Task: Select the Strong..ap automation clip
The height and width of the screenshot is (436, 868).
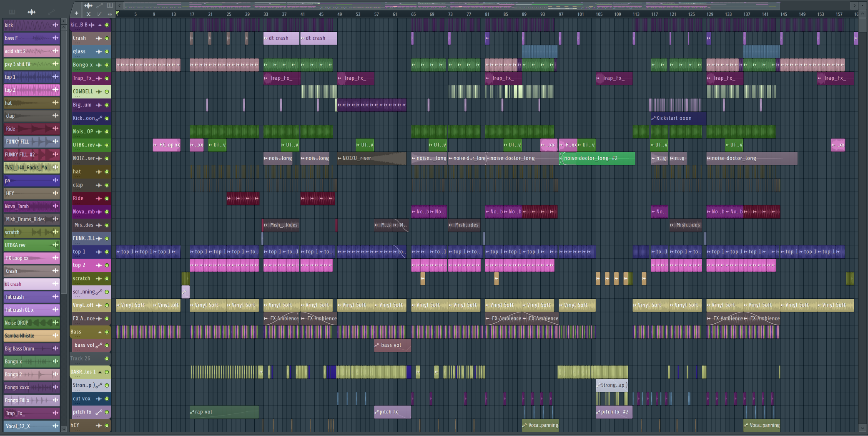Action: [x=612, y=385]
